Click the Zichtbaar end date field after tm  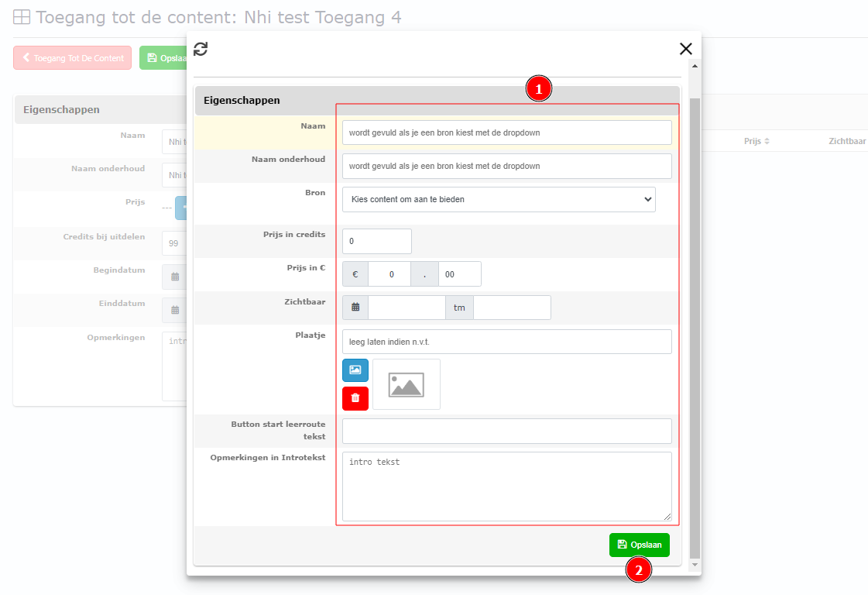[512, 308]
